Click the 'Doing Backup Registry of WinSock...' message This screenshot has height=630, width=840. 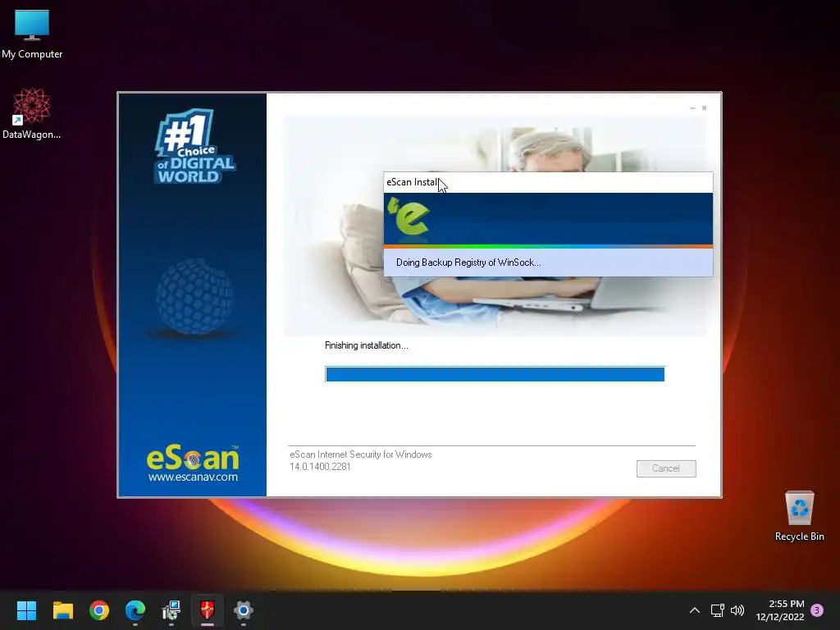(x=468, y=262)
